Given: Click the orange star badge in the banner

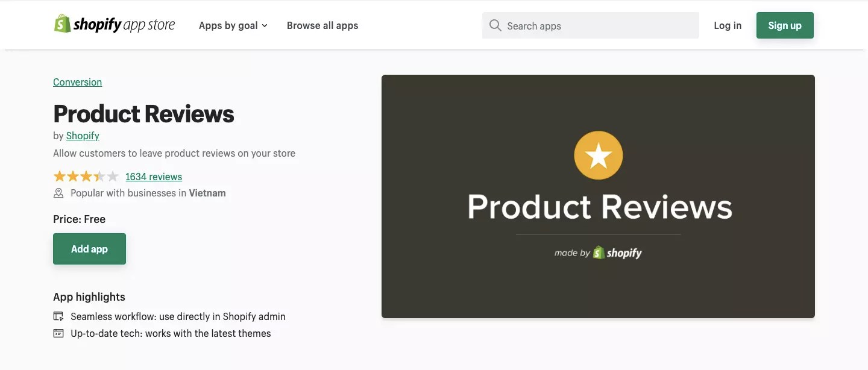Looking at the screenshot, I should coord(598,155).
